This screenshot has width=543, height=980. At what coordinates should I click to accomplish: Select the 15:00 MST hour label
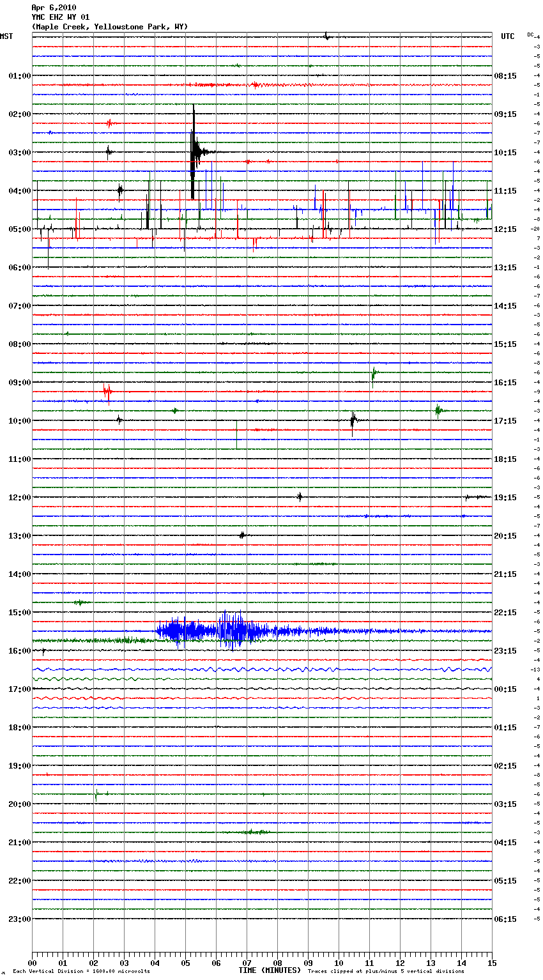point(20,612)
